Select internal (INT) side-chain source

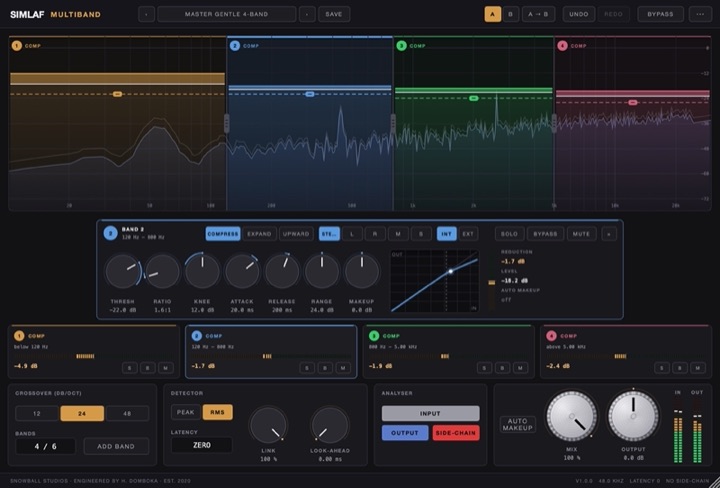click(446, 234)
